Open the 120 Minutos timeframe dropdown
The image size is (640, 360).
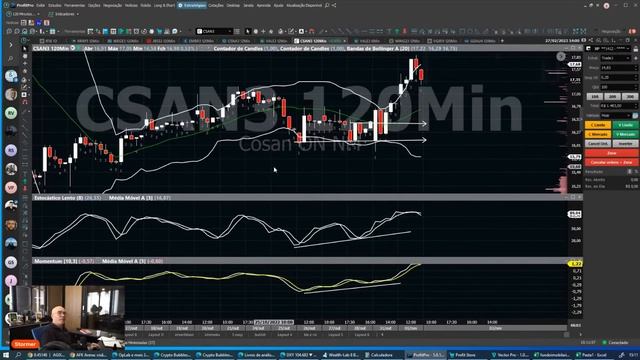23,14
